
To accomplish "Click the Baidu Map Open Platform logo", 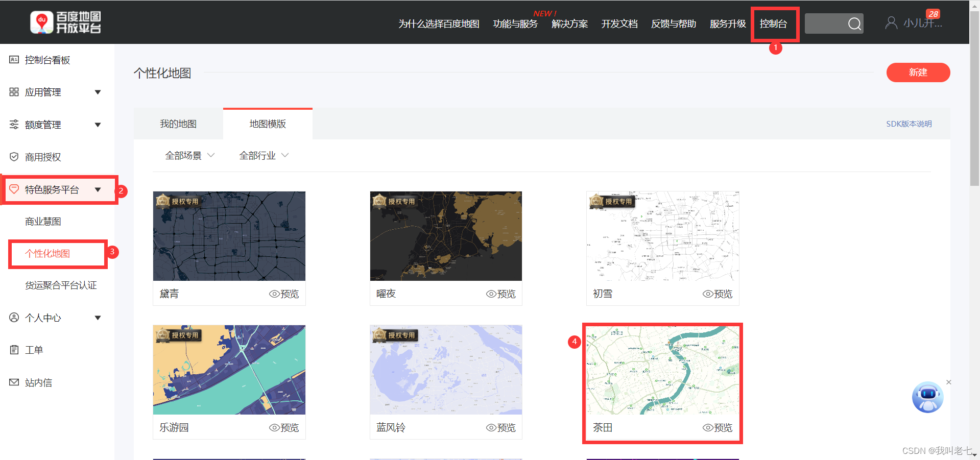I will 65,22.
